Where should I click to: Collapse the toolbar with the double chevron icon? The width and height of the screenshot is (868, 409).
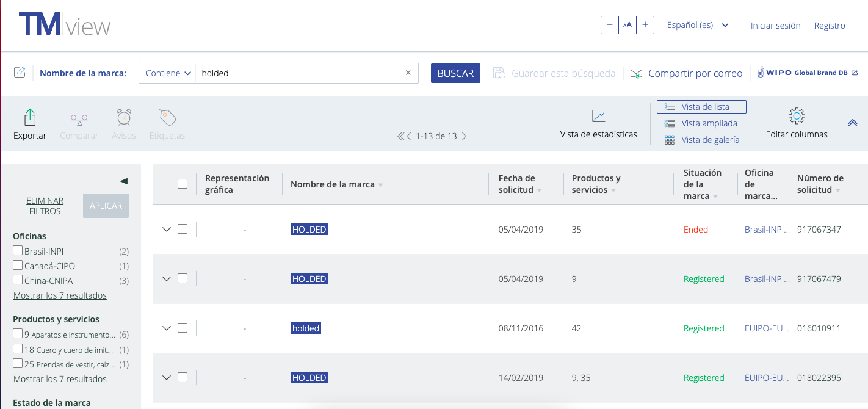tap(852, 122)
